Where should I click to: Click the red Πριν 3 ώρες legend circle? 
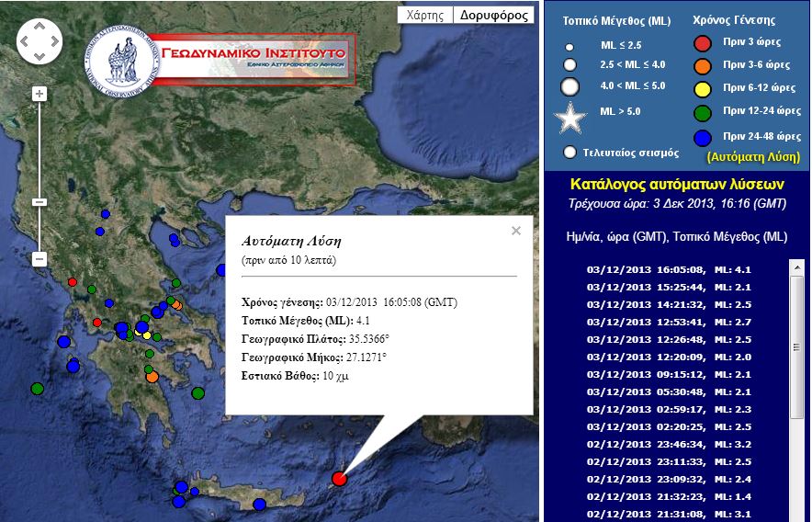(703, 42)
